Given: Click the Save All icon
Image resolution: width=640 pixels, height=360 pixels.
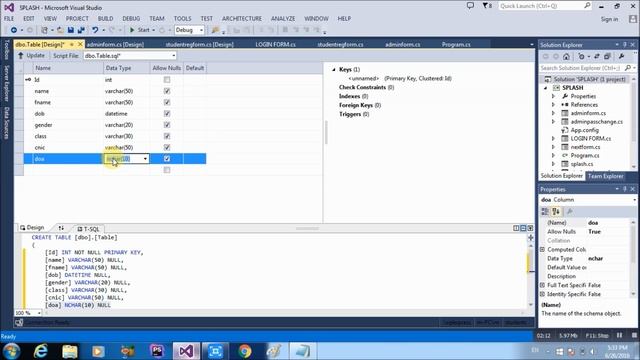Looking at the screenshot, I should [x=81, y=30].
